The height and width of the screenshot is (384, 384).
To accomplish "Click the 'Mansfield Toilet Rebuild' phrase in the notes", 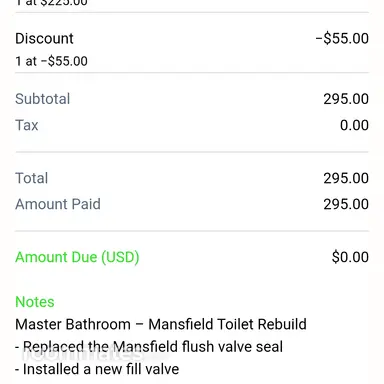I will (x=227, y=324).
